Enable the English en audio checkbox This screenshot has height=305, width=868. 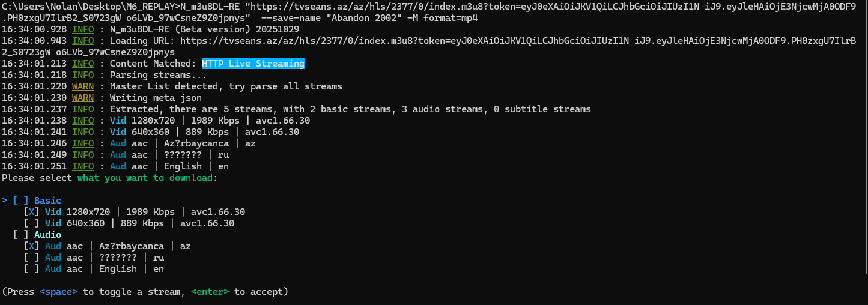click(31, 269)
